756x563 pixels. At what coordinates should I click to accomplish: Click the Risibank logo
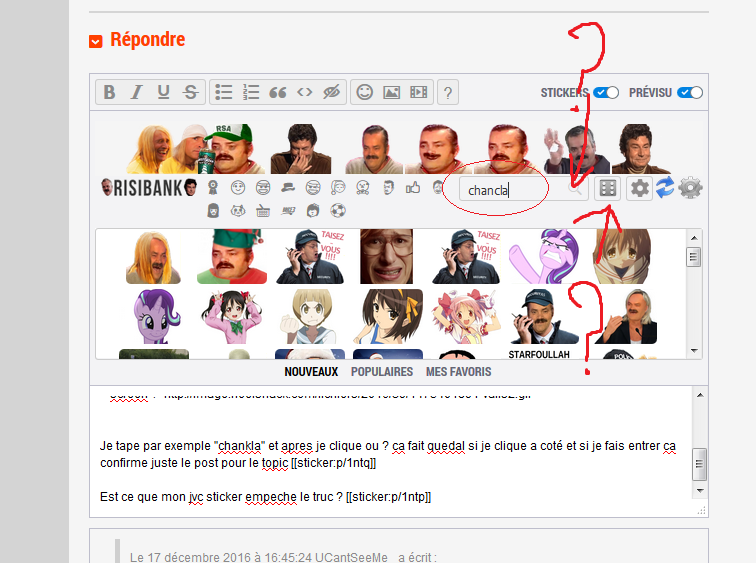pos(148,188)
